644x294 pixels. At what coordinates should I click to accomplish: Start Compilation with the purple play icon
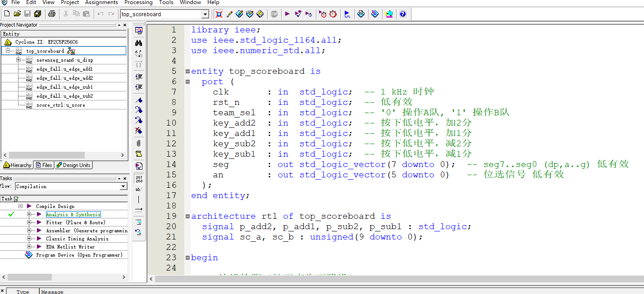tap(287, 14)
